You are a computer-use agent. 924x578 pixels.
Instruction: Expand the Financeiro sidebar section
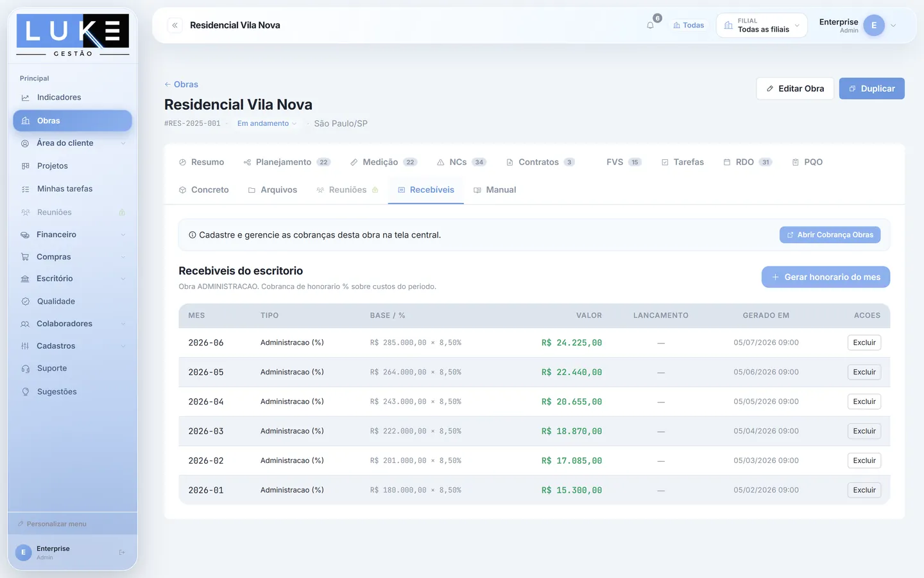[x=72, y=234]
